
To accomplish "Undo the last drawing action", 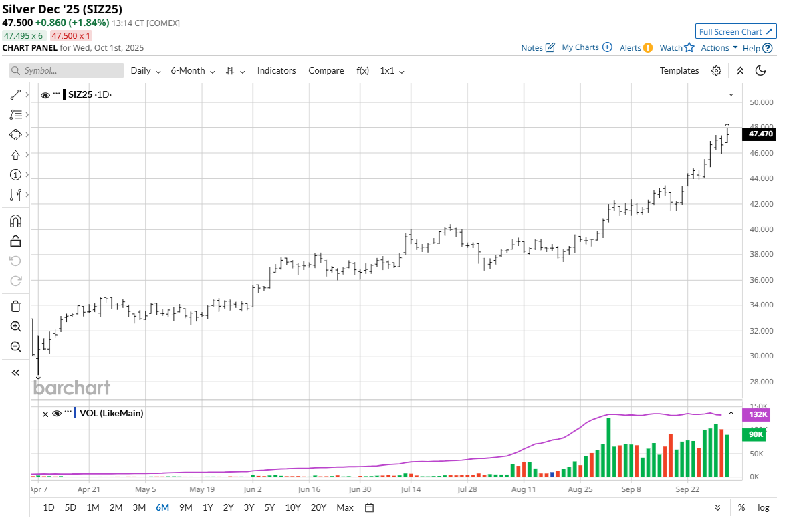I will [x=15, y=261].
